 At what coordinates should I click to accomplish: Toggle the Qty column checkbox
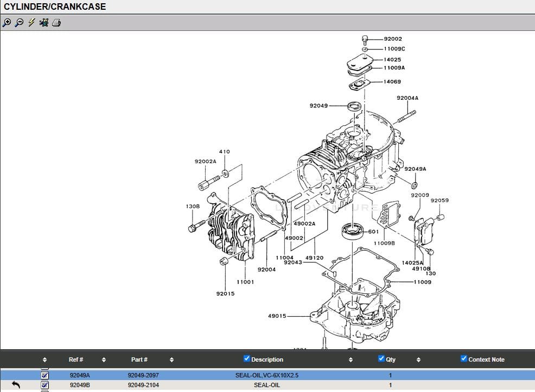381,358
